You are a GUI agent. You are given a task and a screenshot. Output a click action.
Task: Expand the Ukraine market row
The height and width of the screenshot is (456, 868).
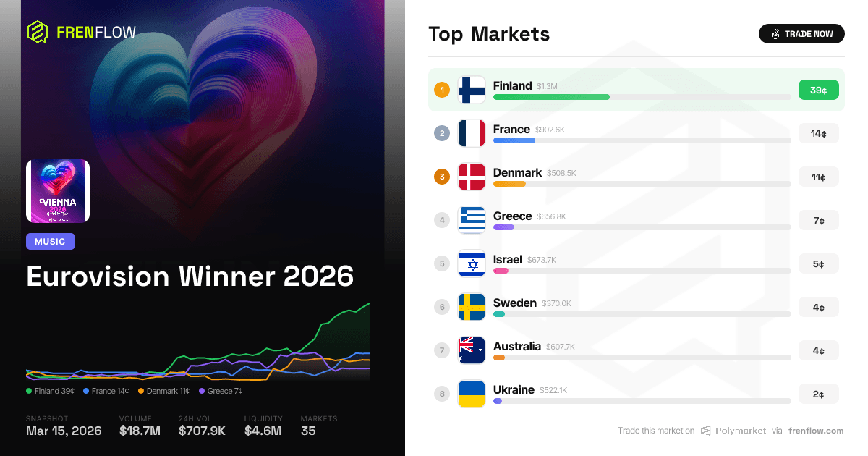click(637, 394)
